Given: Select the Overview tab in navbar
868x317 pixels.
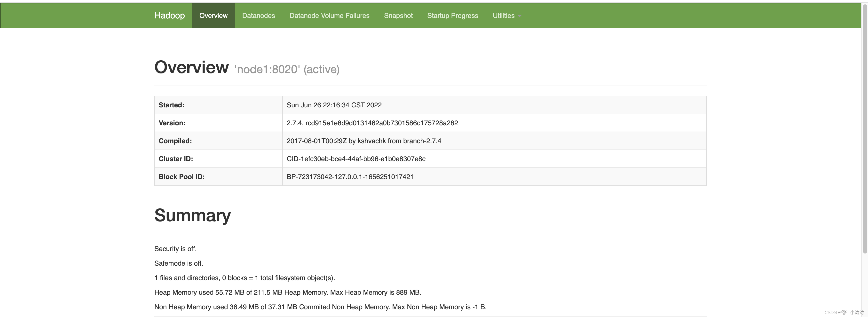Looking at the screenshot, I should point(213,16).
